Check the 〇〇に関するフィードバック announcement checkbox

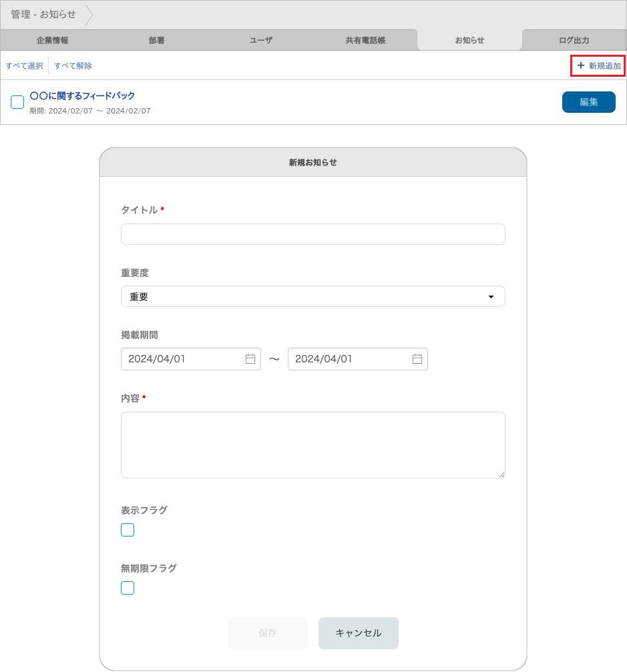click(17, 102)
